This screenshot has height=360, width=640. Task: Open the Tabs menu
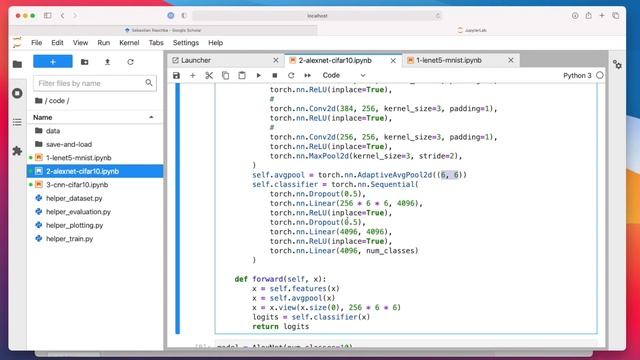pos(156,43)
